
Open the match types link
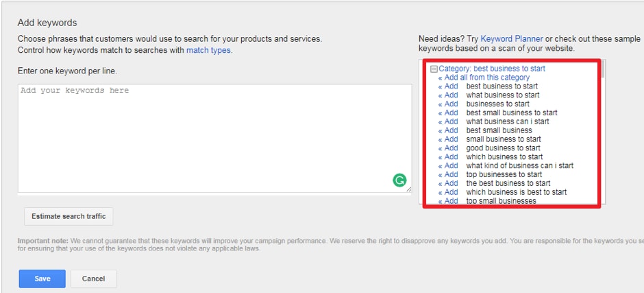(209, 51)
